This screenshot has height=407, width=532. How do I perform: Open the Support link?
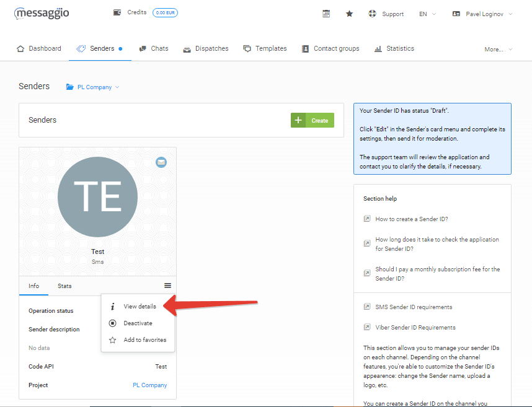(393, 14)
